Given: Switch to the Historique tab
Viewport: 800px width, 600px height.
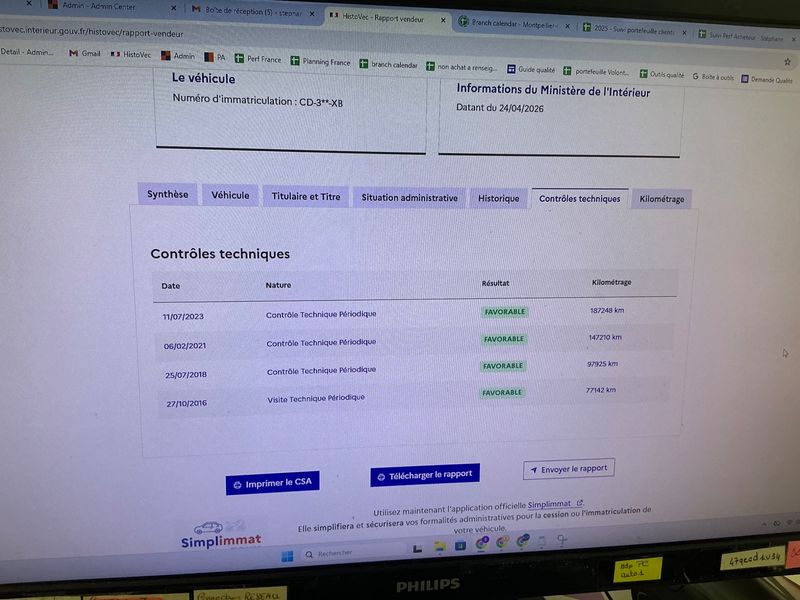Looking at the screenshot, I should 498,198.
